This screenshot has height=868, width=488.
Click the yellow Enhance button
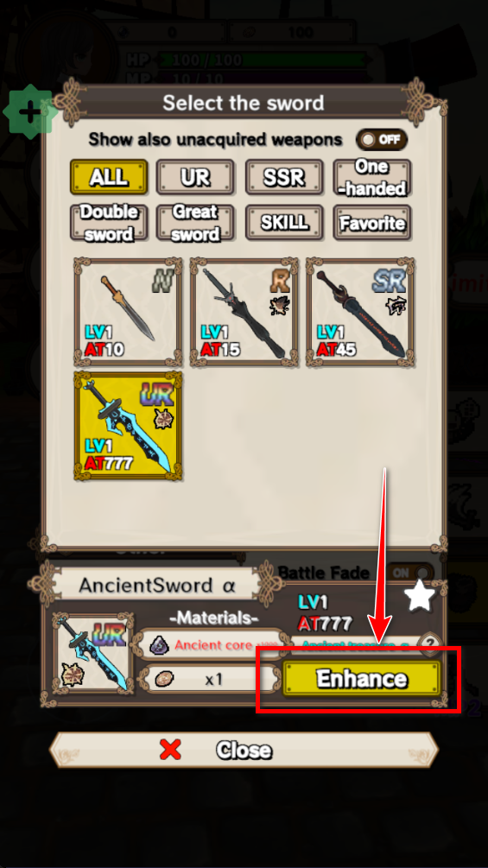[362, 679]
